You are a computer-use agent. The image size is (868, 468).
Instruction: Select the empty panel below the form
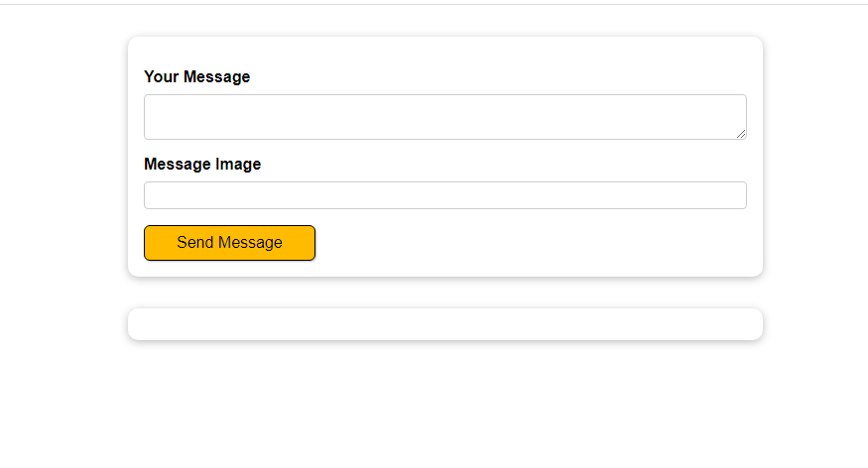(x=444, y=324)
